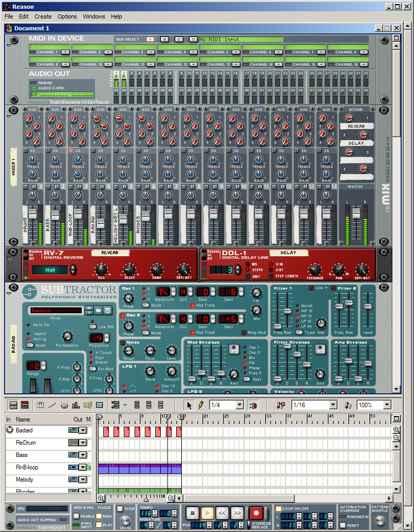414x532 pixels.
Task: Show the pattern lane icon
Action: [x=88, y=405]
